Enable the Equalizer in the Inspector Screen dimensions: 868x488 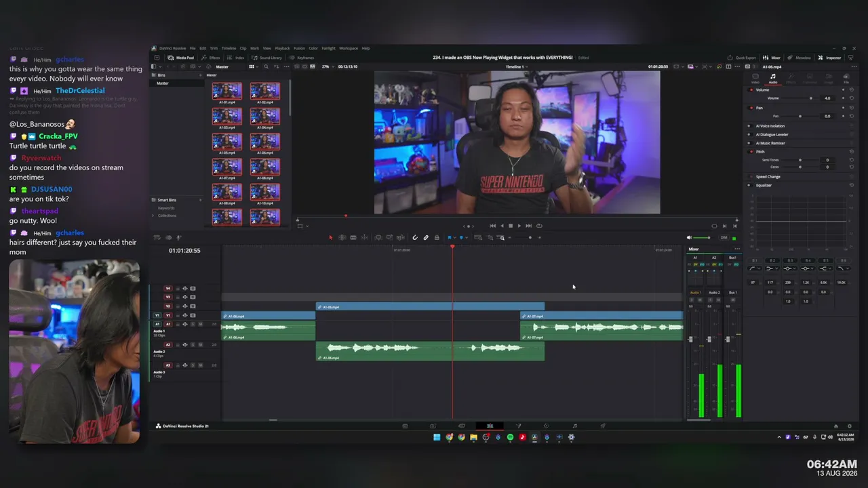coord(749,185)
